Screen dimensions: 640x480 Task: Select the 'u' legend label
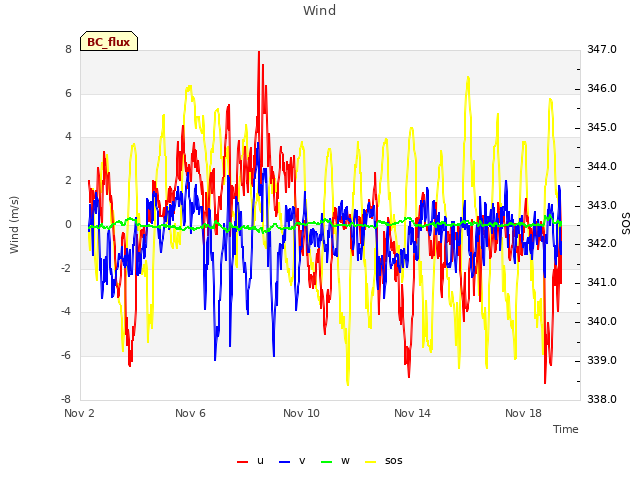pyautogui.click(x=260, y=461)
